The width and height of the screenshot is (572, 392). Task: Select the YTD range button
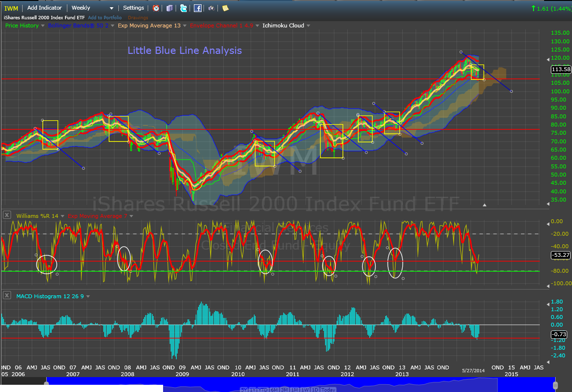tap(263, 390)
